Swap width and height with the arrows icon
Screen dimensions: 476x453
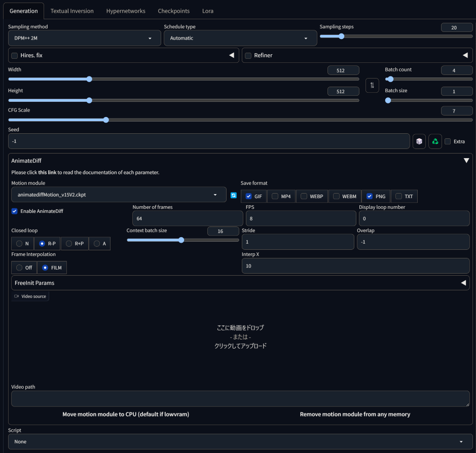(x=372, y=85)
